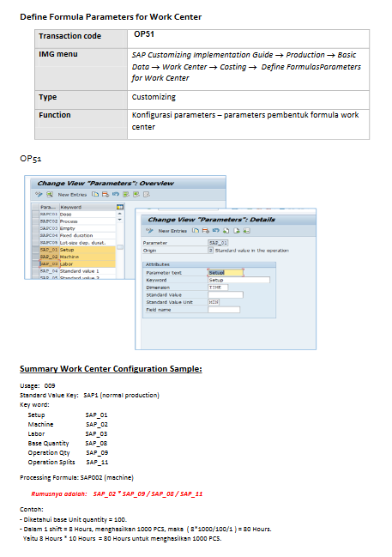Toggle row selector for SAP_03 Labor
392x557 pixels.
[35, 264]
